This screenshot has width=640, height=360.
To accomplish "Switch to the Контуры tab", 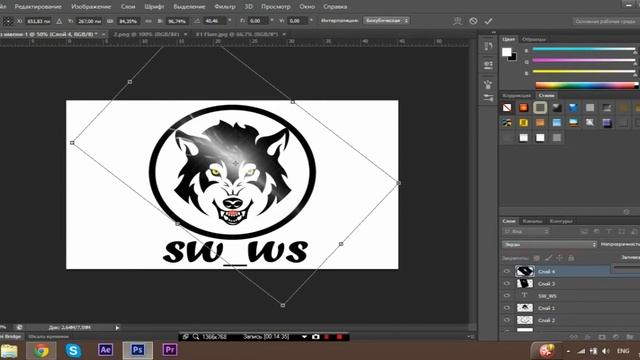I will (x=561, y=221).
